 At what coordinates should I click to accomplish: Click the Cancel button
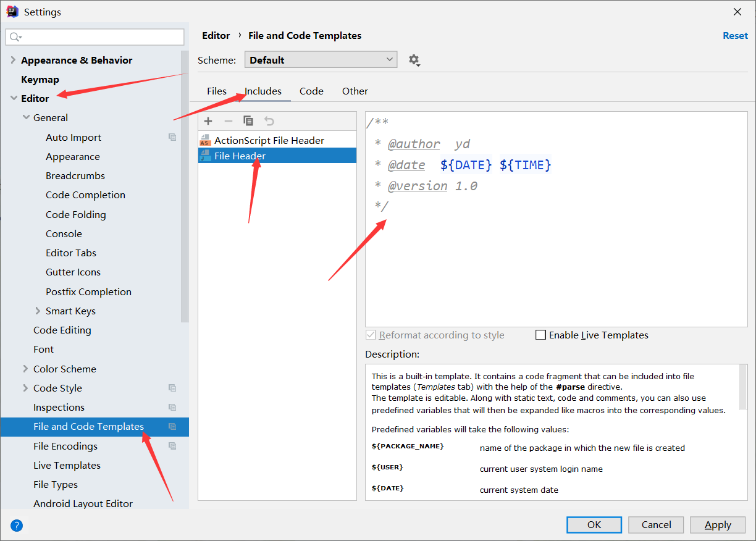(x=656, y=524)
